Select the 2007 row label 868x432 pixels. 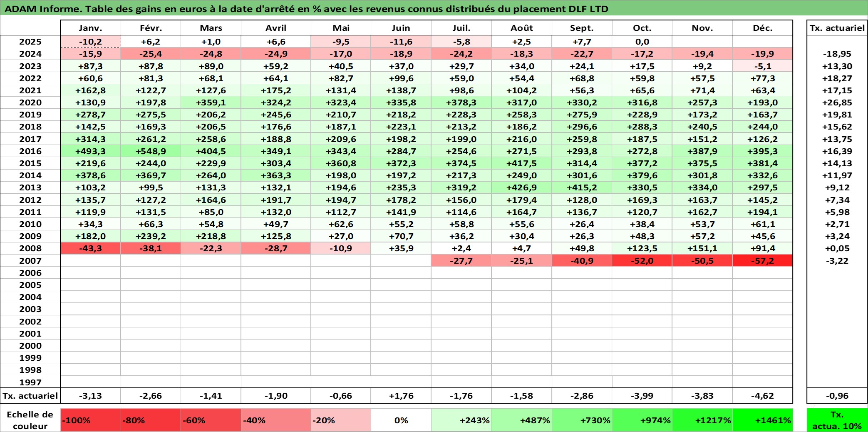tap(30, 261)
